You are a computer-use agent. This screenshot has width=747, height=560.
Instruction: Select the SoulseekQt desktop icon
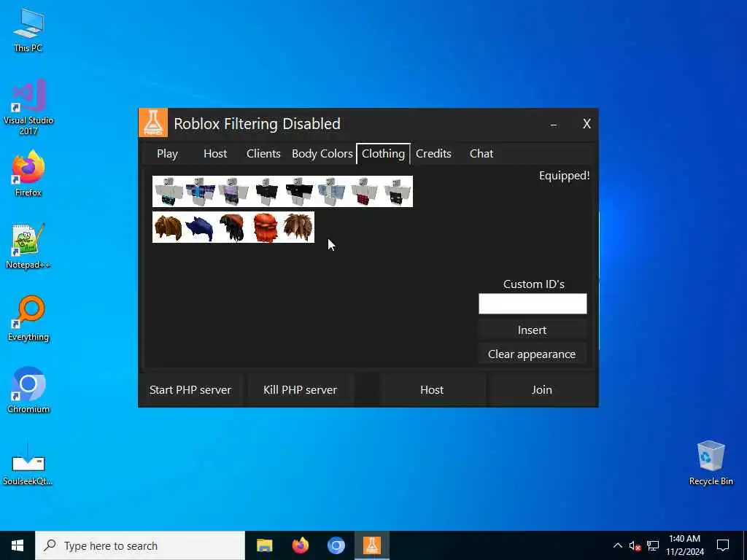click(28, 463)
